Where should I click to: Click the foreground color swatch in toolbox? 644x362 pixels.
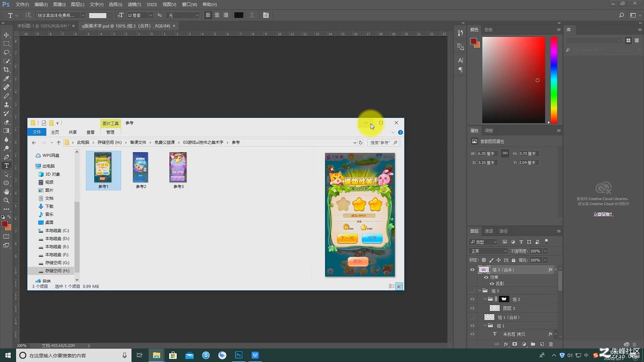[x=5, y=224]
